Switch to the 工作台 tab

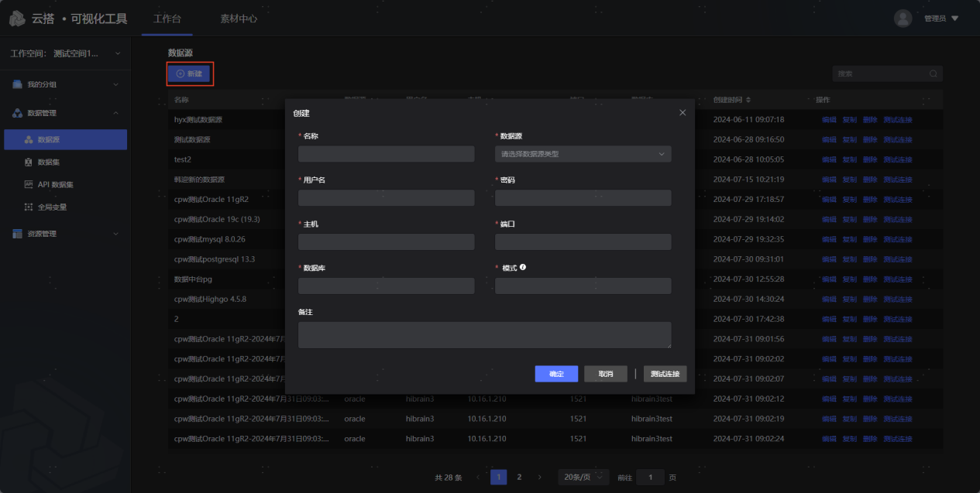tap(167, 19)
